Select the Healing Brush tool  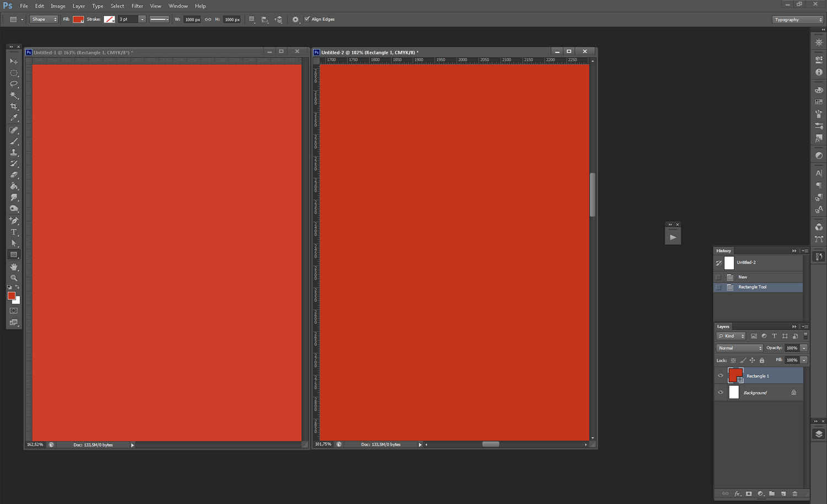(x=14, y=130)
